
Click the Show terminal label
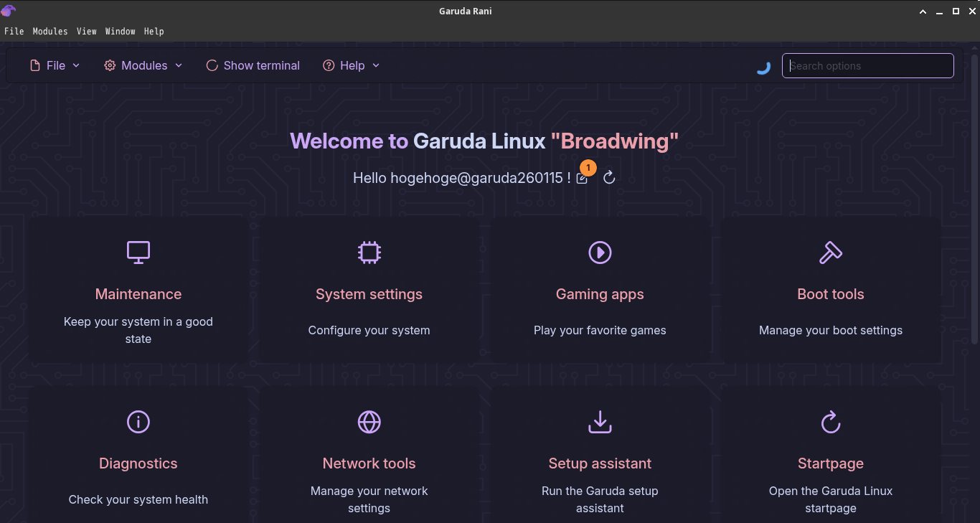click(x=262, y=65)
